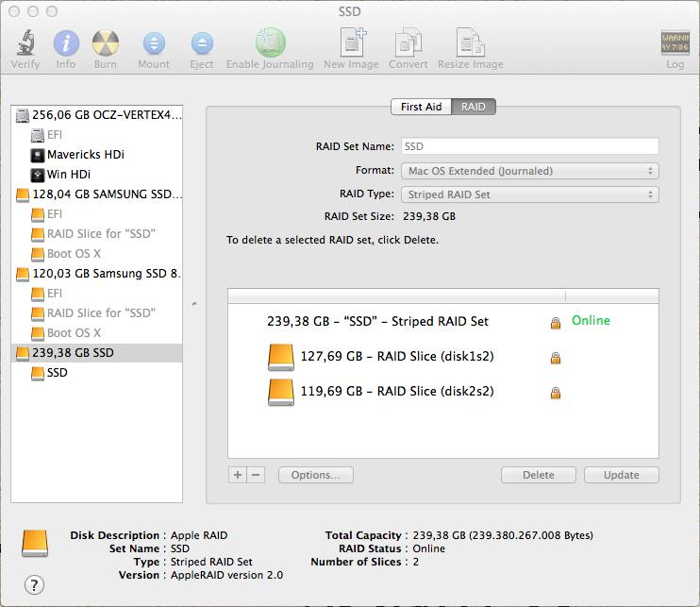Screen dimensions: 700x607
Task: Select the 119,69 GB RAID Slice (disk2s2) row
Action: point(442,392)
